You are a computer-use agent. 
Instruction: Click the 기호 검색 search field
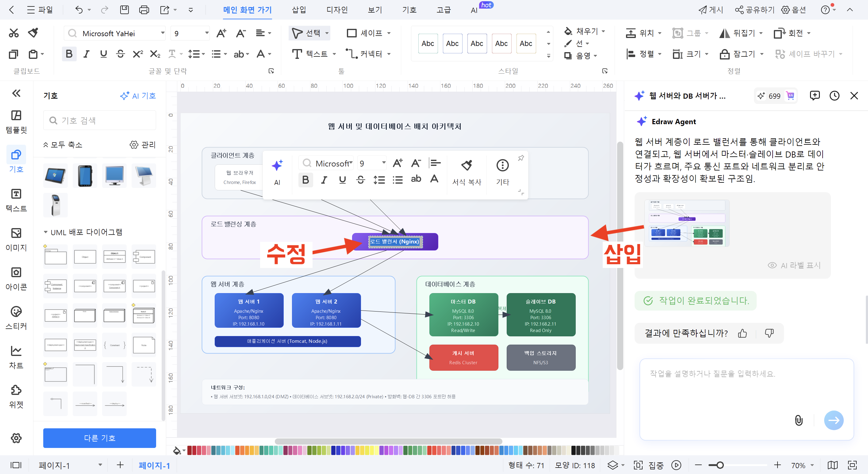click(x=100, y=120)
